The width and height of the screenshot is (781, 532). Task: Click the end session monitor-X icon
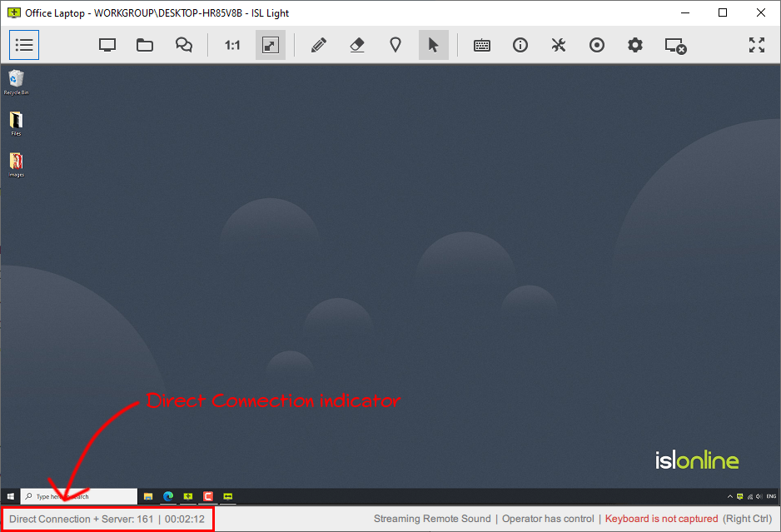pos(676,46)
